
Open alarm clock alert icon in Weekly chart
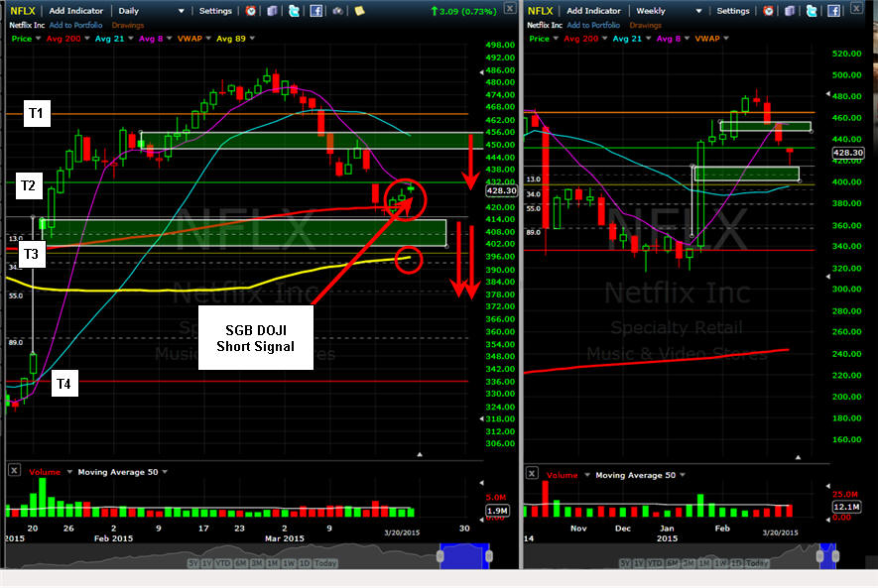tap(768, 11)
